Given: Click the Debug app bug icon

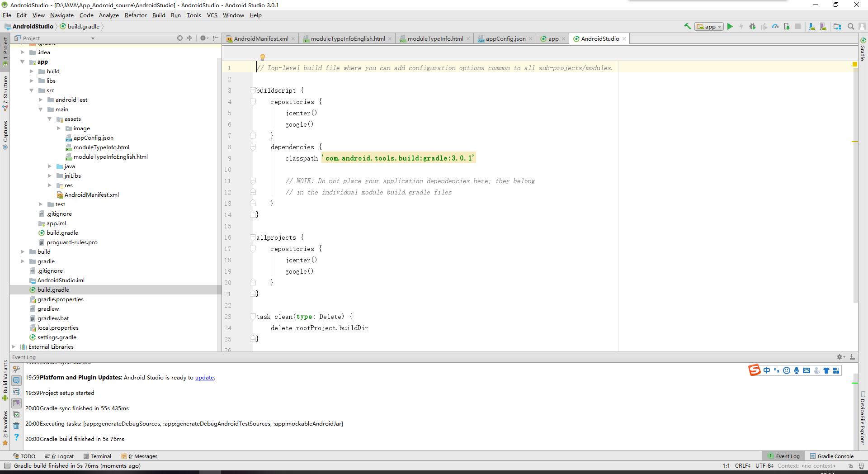Looking at the screenshot, I should point(752,26).
